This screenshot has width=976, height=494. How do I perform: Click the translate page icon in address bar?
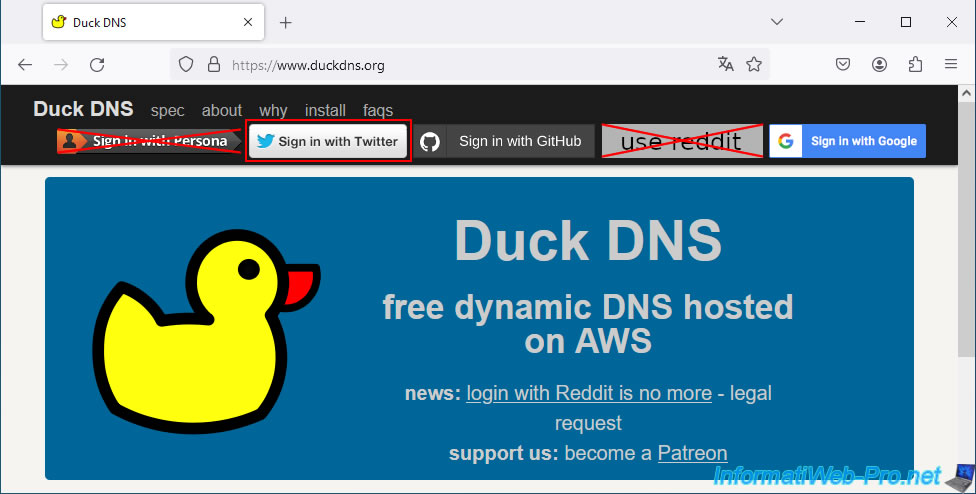point(726,65)
